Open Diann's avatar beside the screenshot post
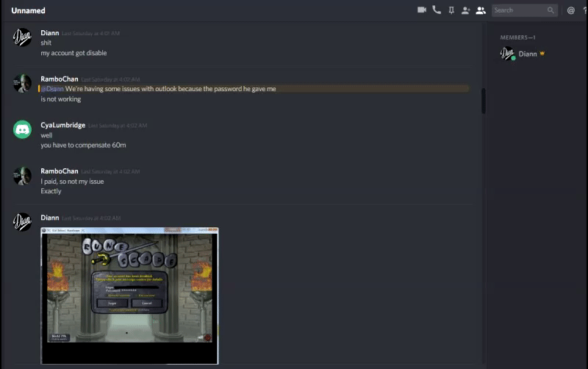This screenshot has width=588, height=369. 23,222
